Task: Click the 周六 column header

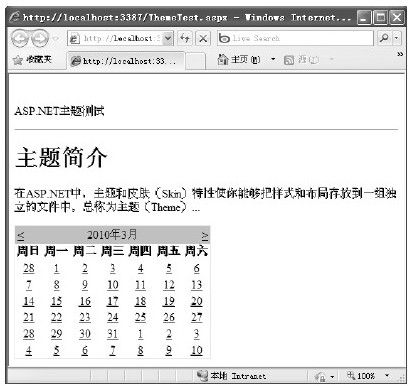Action: 197,251
